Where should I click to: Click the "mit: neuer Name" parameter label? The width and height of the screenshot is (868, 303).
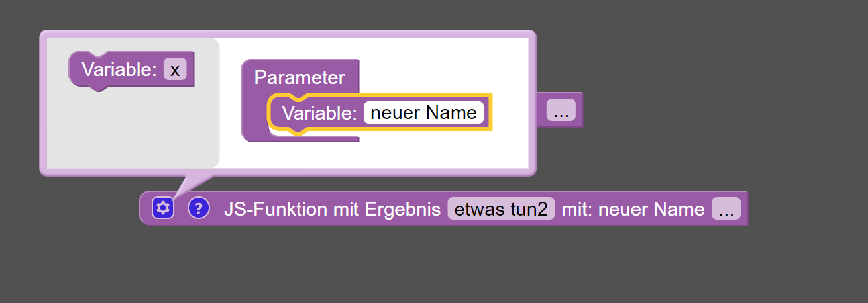pos(633,209)
